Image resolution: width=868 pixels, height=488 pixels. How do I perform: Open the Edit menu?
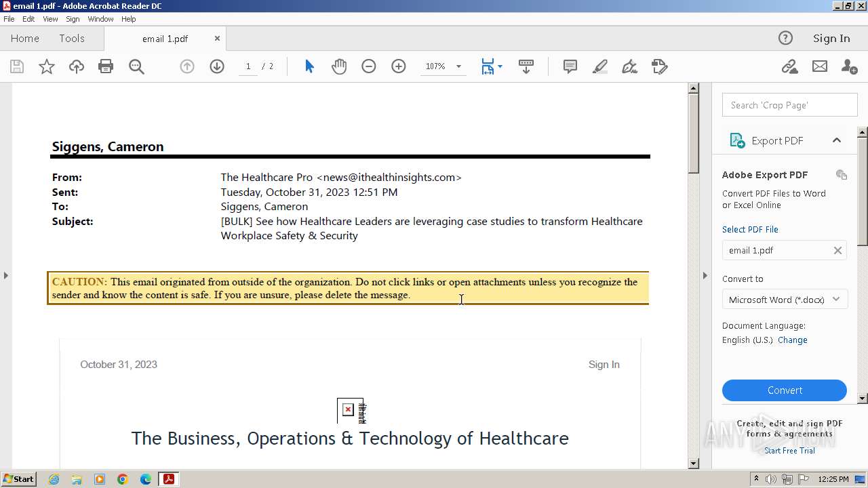pos(28,19)
